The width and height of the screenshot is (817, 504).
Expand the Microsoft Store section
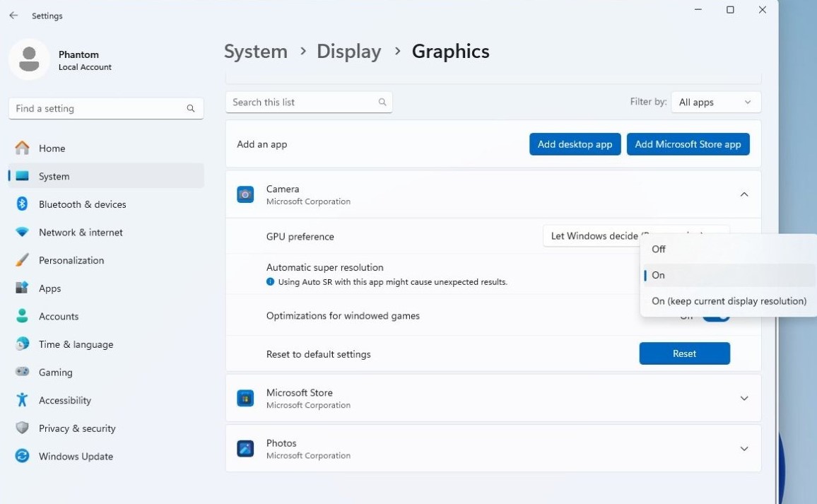tap(744, 398)
